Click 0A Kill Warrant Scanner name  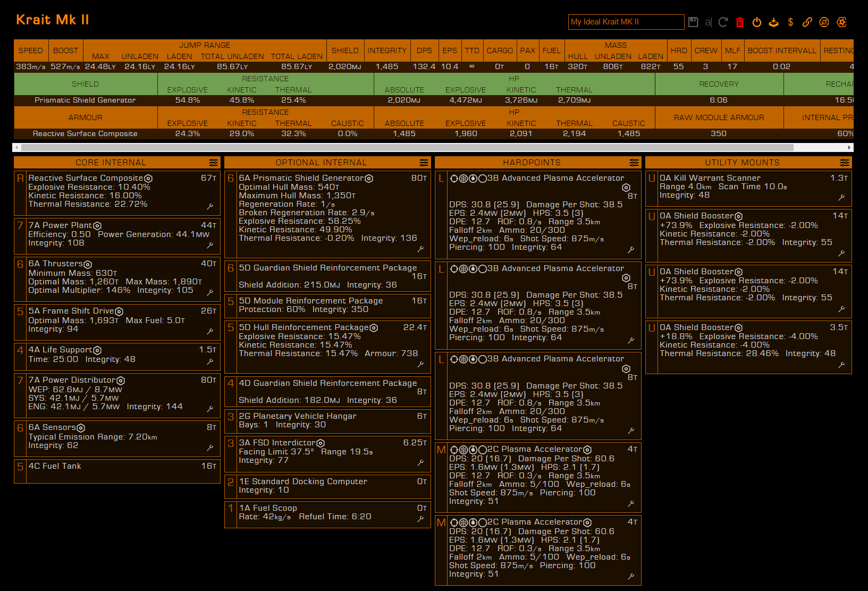710,178
